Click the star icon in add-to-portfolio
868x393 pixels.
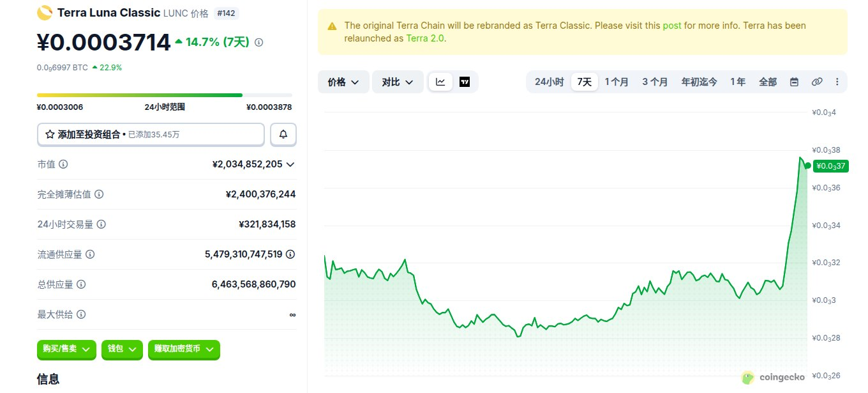(x=50, y=135)
